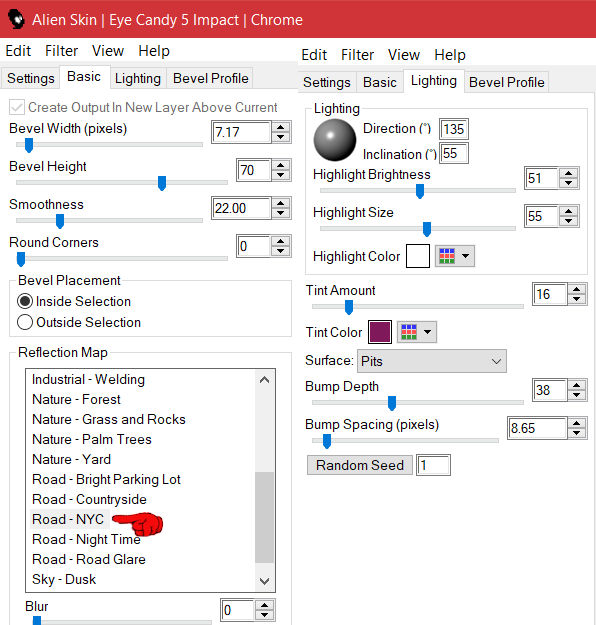Decrease Bevel Height with down arrow
The image size is (596, 625).
[281, 175]
